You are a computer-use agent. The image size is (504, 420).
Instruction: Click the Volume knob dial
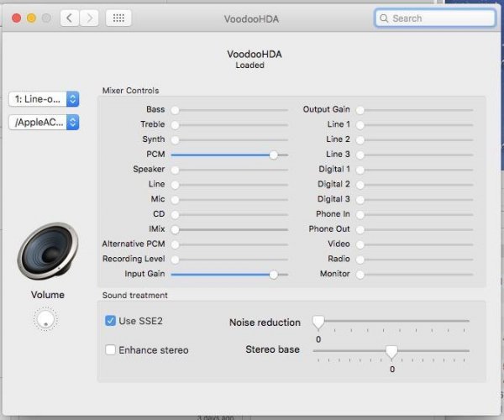click(45, 318)
